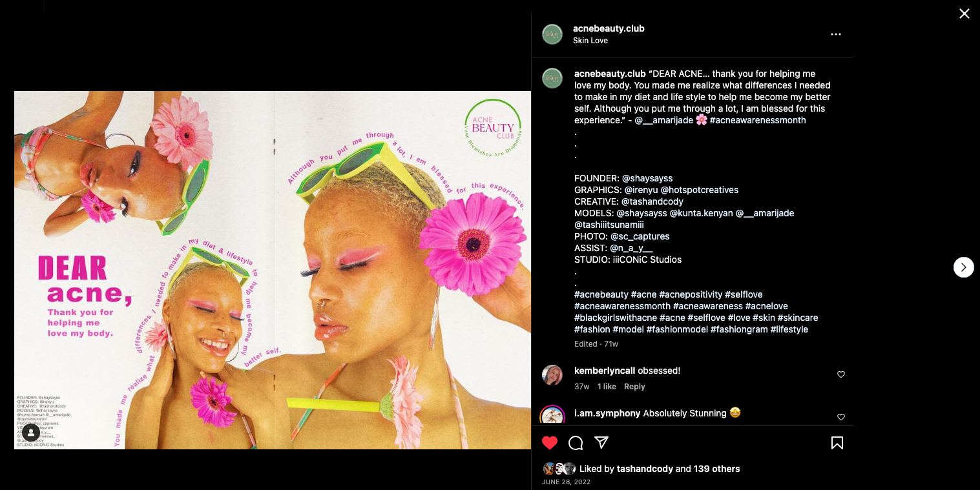Viewport: 980px width, 490px height.
Task: Visit the @sc_captures photographer profile
Action: pyautogui.click(x=640, y=236)
